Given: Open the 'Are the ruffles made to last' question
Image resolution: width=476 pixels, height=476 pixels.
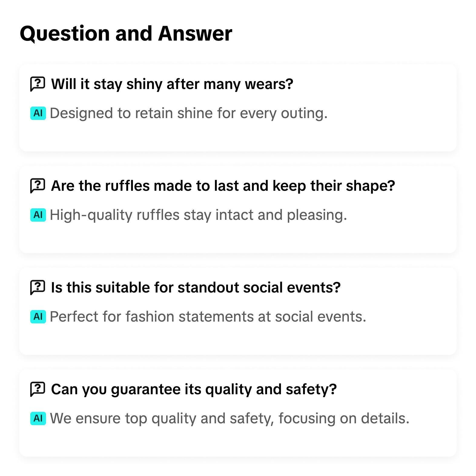Looking at the screenshot, I should (x=223, y=186).
